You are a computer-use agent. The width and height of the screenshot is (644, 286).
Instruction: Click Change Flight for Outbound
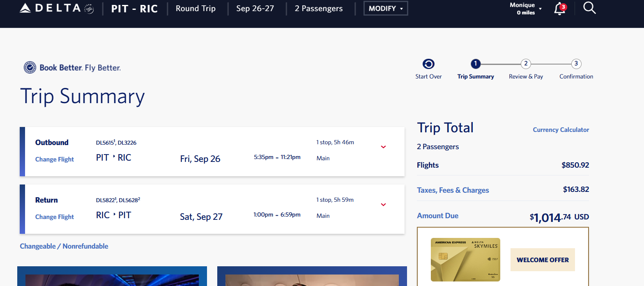(x=55, y=159)
